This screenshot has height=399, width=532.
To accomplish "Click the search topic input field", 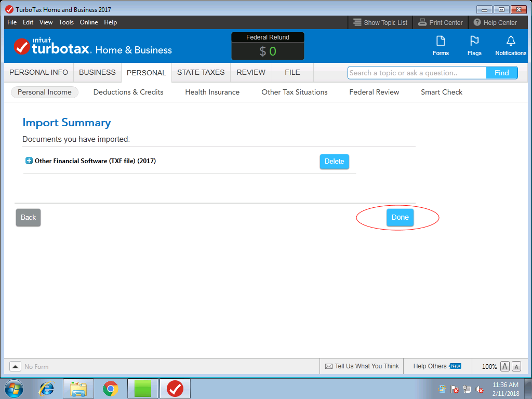I will [417, 73].
